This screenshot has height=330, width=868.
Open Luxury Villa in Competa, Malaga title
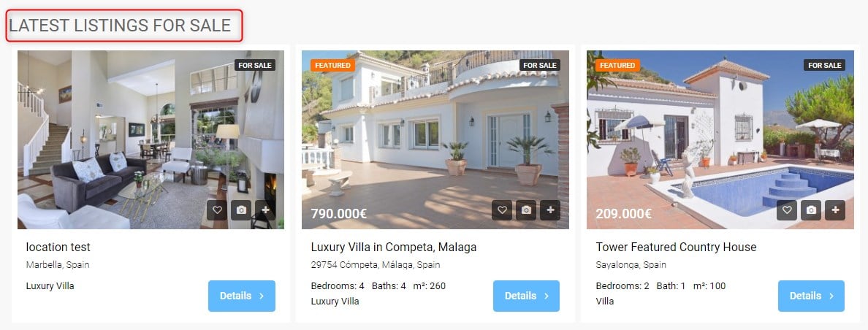(394, 247)
